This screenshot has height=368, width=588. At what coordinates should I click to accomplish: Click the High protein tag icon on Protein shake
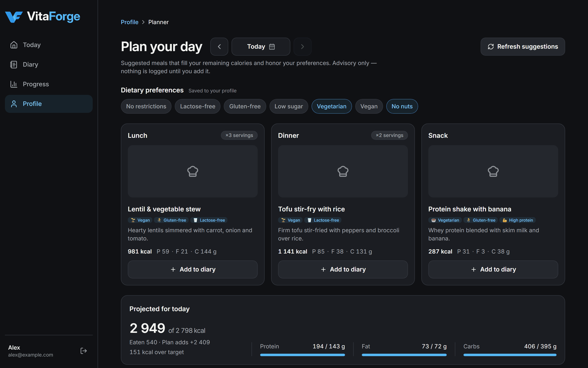pos(505,220)
